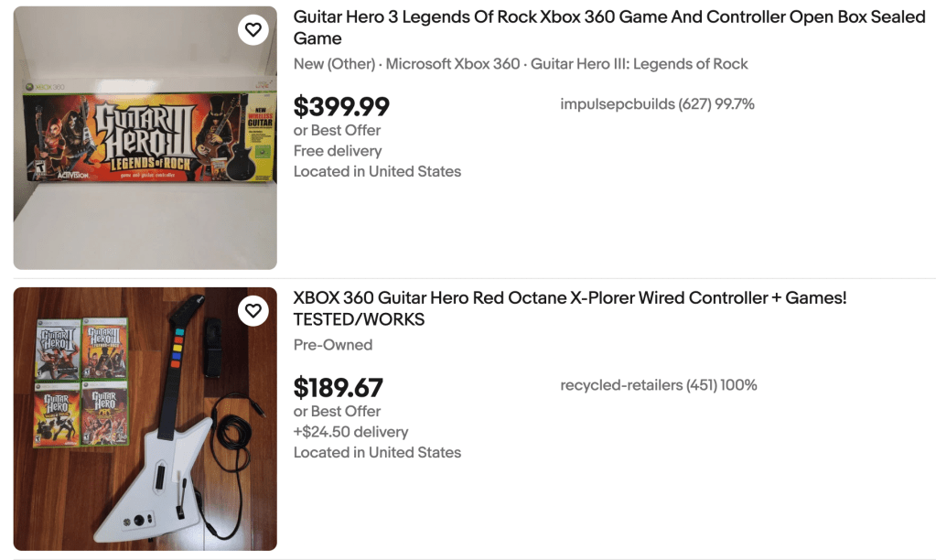This screenshot has height=560, width=936.
Task: Click the "Pre-Owned" condition label
Action: pyautogui.click(x=333, y=345)
